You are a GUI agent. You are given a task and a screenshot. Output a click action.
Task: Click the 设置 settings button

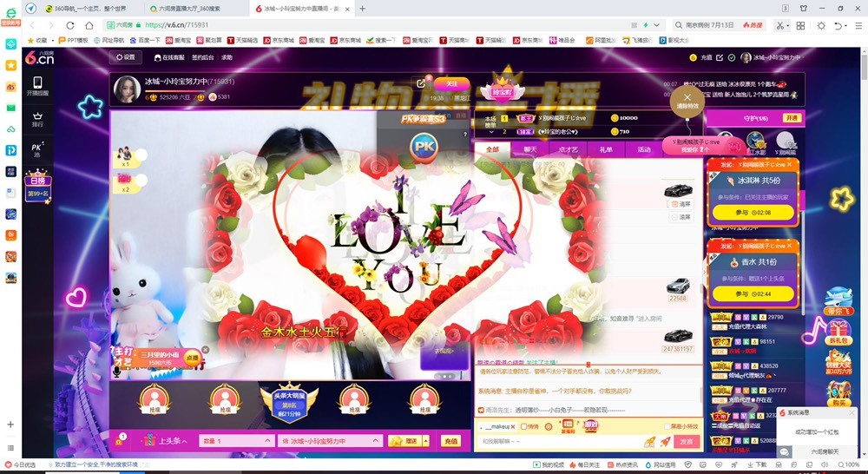pyautogui.click(x=126, y=57)
